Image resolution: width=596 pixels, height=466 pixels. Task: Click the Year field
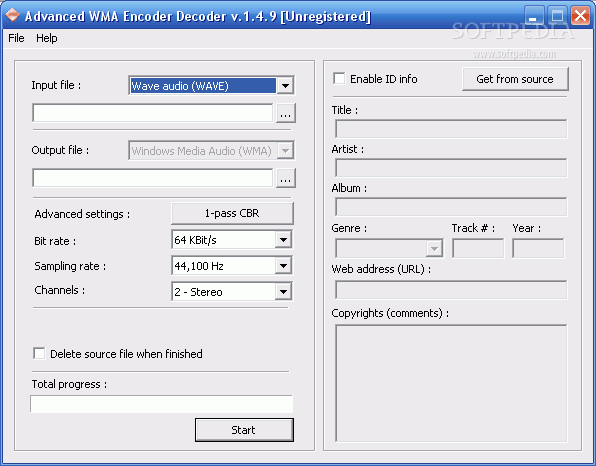(538, 248)
